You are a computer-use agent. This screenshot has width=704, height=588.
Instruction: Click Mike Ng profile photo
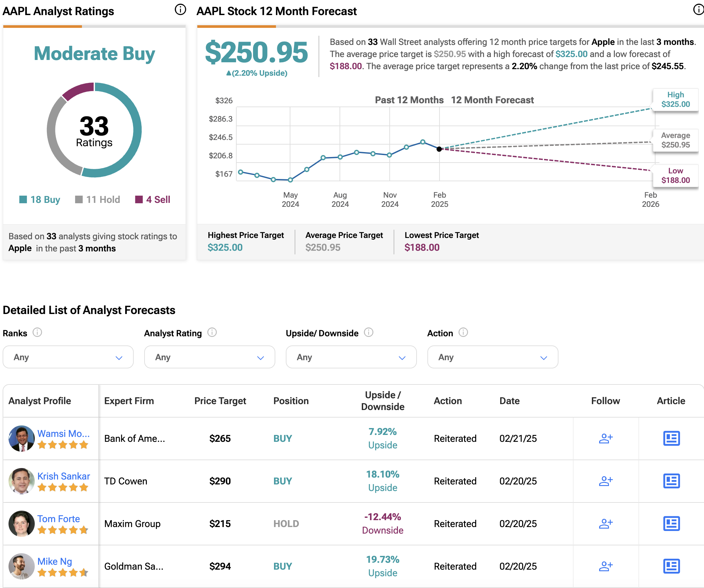[x=21, y=566]
